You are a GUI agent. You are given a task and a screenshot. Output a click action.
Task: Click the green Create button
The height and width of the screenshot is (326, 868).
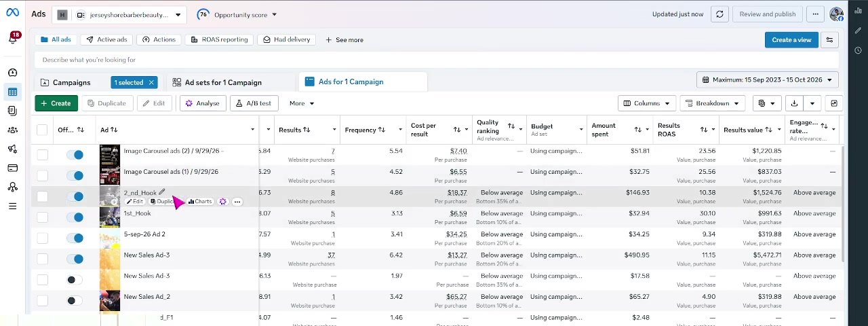(x=56, y=103)
